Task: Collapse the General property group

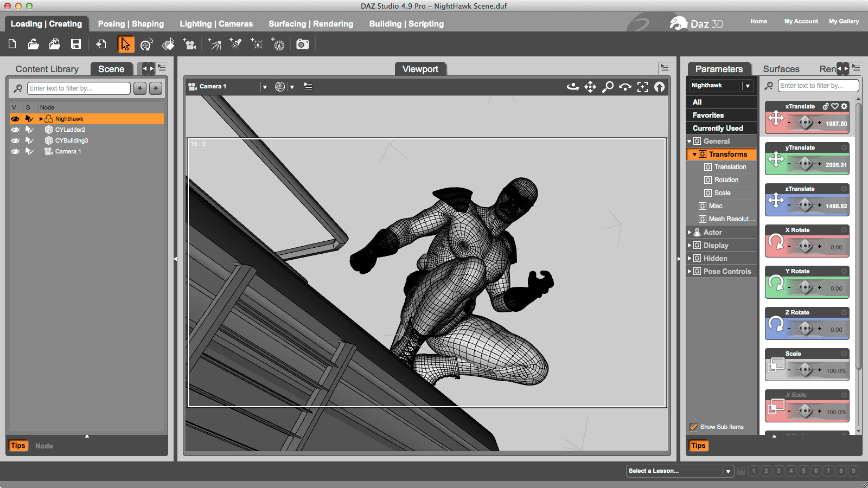Action: (x=690, y=141)
